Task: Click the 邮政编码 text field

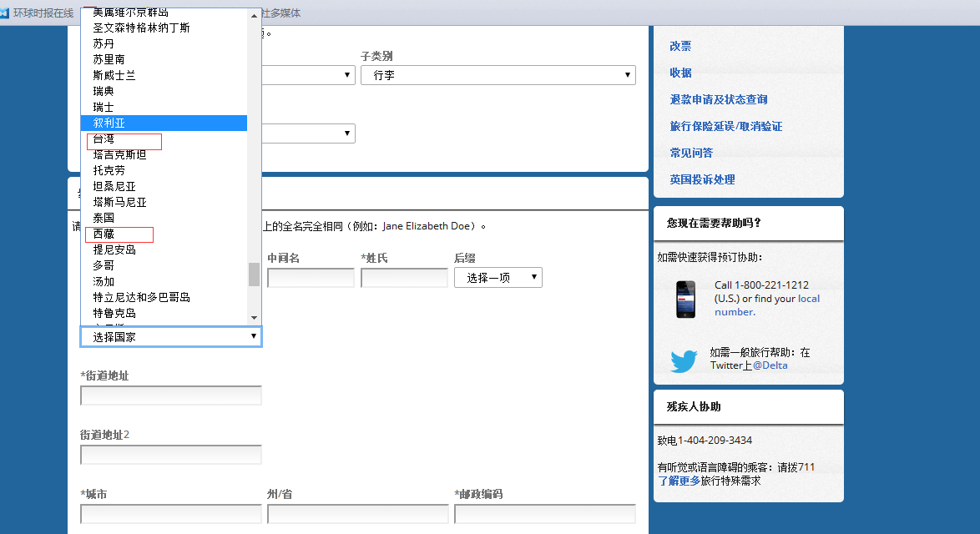Action: click(544, 514)
